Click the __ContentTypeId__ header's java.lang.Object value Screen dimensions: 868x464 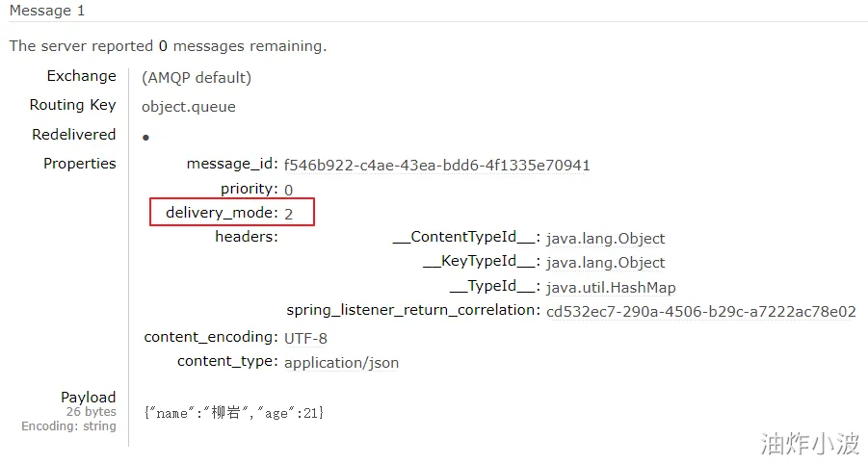tap(605, 239)
